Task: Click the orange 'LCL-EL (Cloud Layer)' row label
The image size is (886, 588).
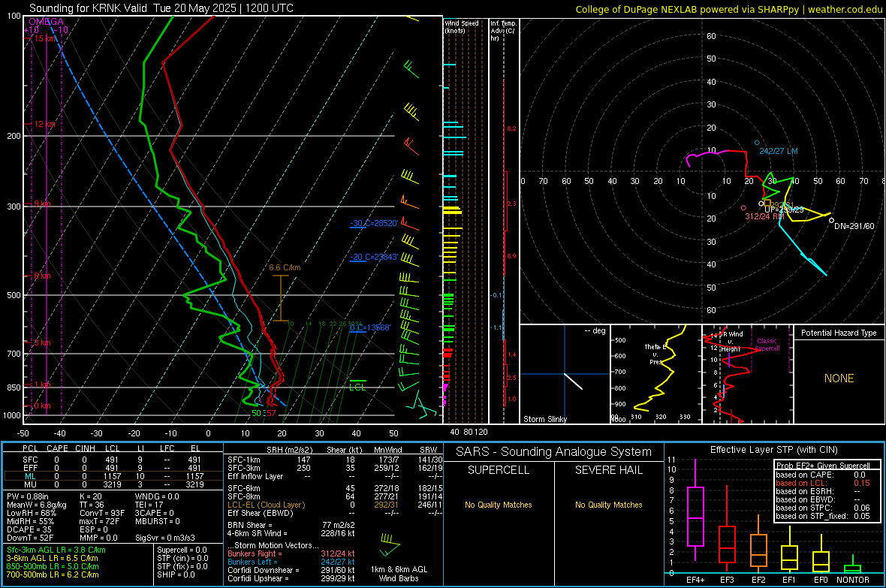Action: (266, 505)
